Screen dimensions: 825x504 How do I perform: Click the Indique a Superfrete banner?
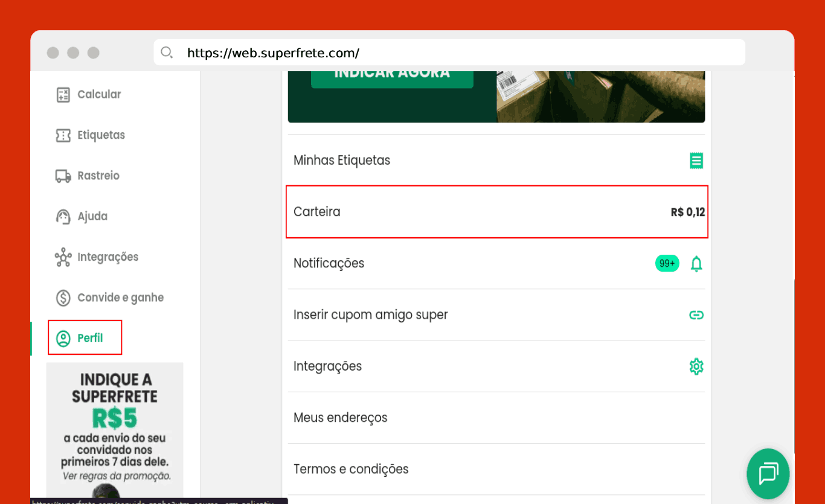pos(115,430)
